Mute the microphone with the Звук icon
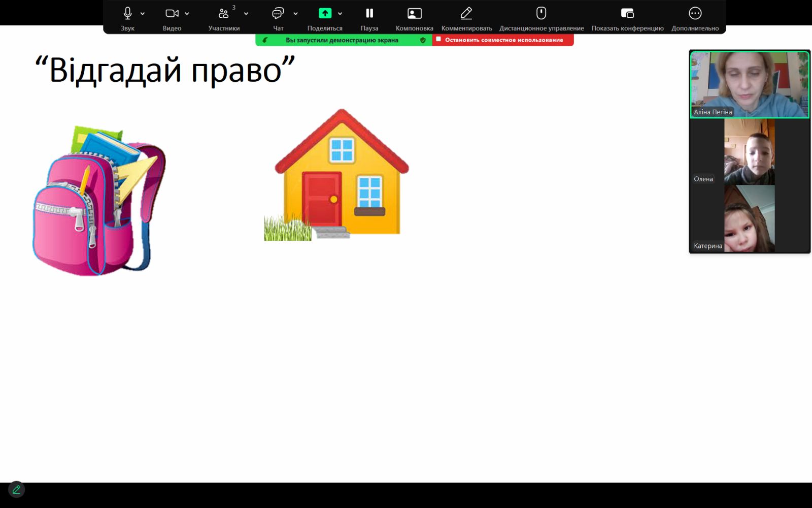Viewport: 812px width, 508px height. tap(127, 14)
